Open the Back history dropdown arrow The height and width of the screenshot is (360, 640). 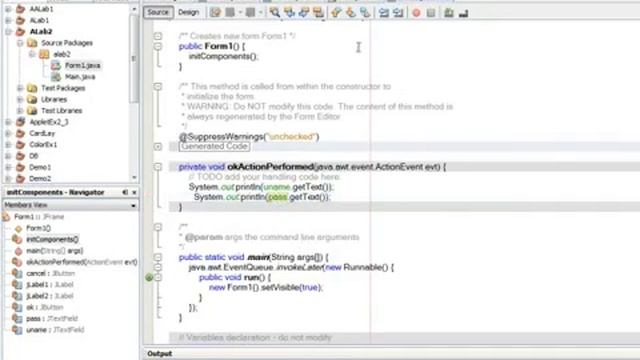(x=240, y=13)
